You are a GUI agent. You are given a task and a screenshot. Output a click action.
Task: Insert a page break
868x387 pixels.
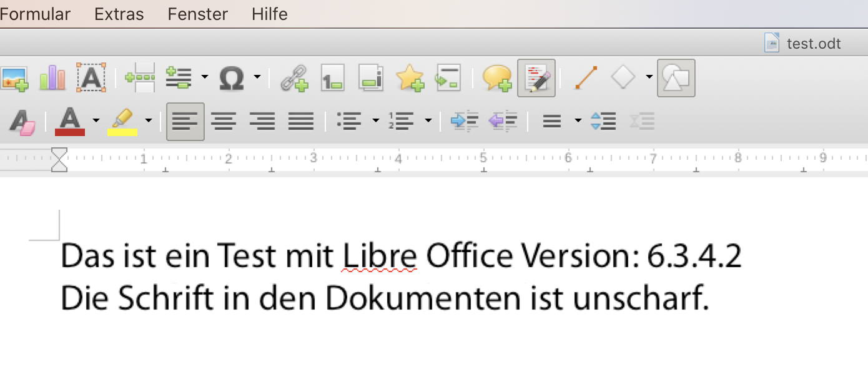tap(140, 78)
